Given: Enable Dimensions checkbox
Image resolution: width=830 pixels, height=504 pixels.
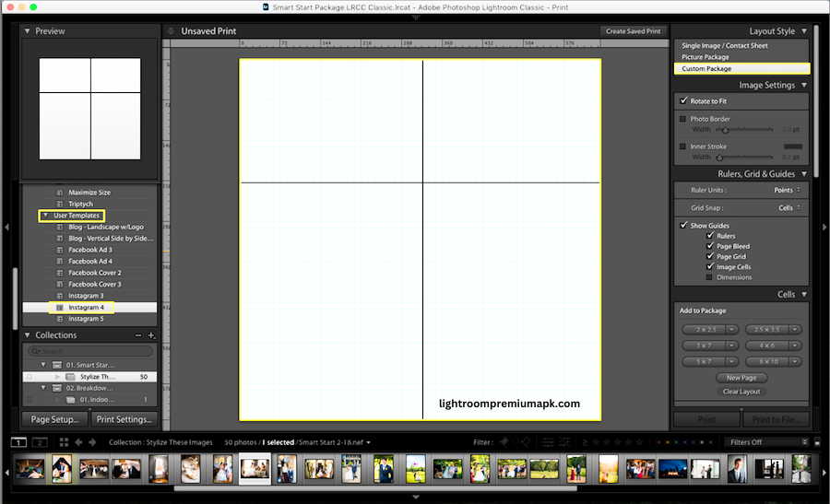Looking at the screenshot, I should click(709, 277).
